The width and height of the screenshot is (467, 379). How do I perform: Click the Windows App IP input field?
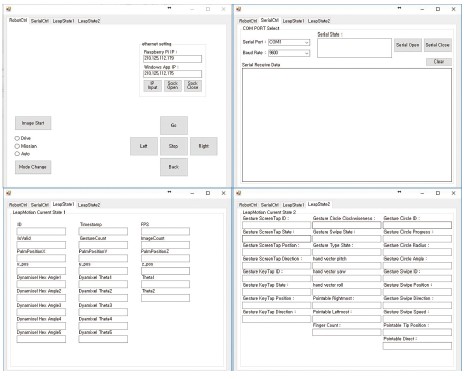172,74
